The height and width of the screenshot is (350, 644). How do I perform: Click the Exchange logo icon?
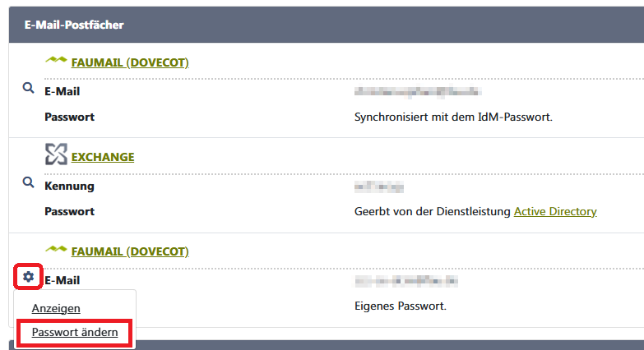(x=56, y=155)
